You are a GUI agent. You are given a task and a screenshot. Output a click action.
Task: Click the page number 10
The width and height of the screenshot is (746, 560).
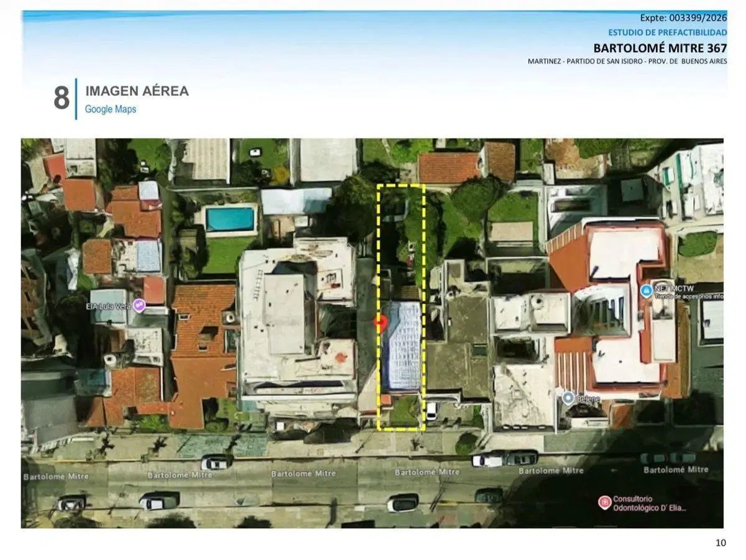[721, 543]
